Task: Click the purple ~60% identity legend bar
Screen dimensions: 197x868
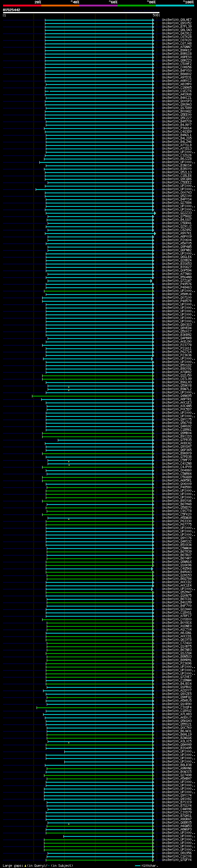Action: point(98,6)
